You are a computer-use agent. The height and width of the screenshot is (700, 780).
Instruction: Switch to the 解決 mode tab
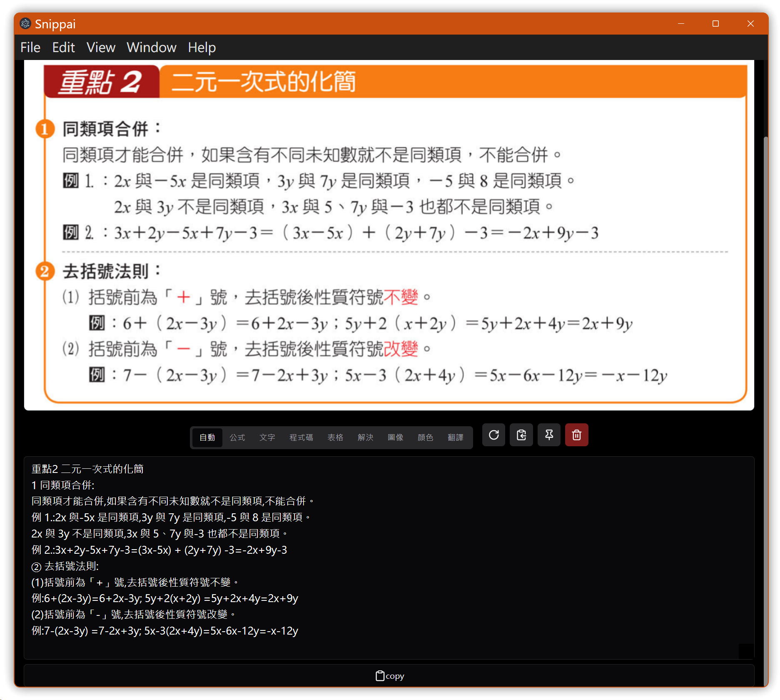tap(366, 437)
